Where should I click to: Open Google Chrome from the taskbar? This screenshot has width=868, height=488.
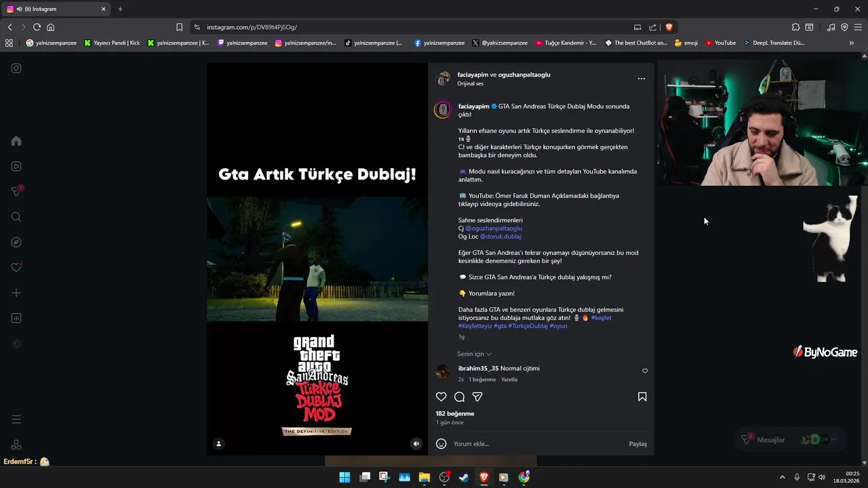click(x=524, y=477)
